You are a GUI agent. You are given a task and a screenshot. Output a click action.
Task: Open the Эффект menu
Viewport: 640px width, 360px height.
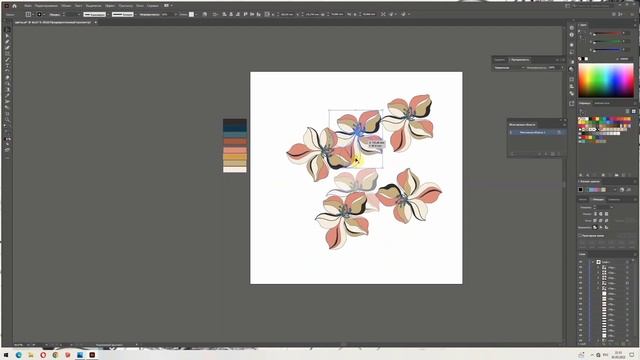point(110,6)
